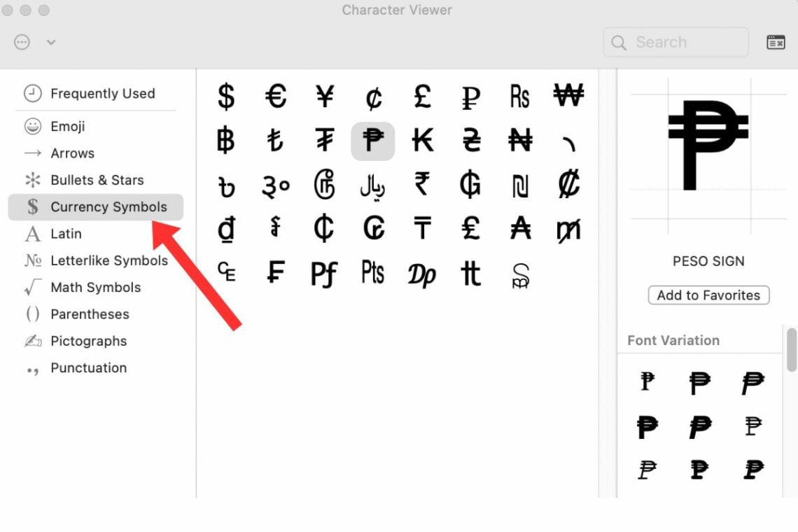798x532 pixels.
Task: Select the Indian rupee sign
Action: 422,184
